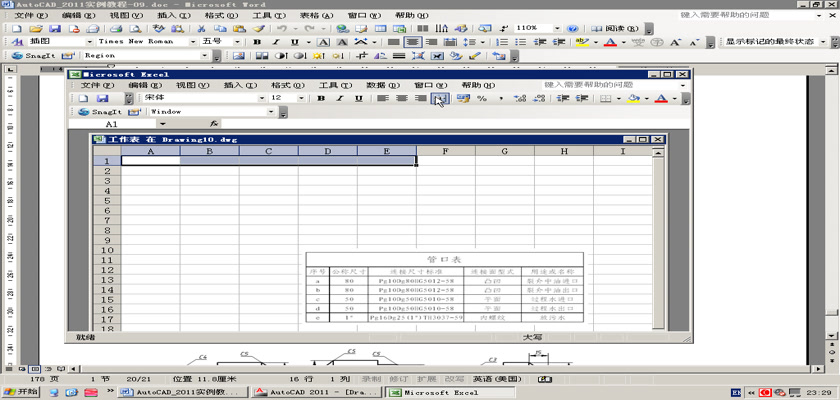Toggle Bold in the Word formatting toolbar
This screenshot has height=400, width=840.
(258, 42)
